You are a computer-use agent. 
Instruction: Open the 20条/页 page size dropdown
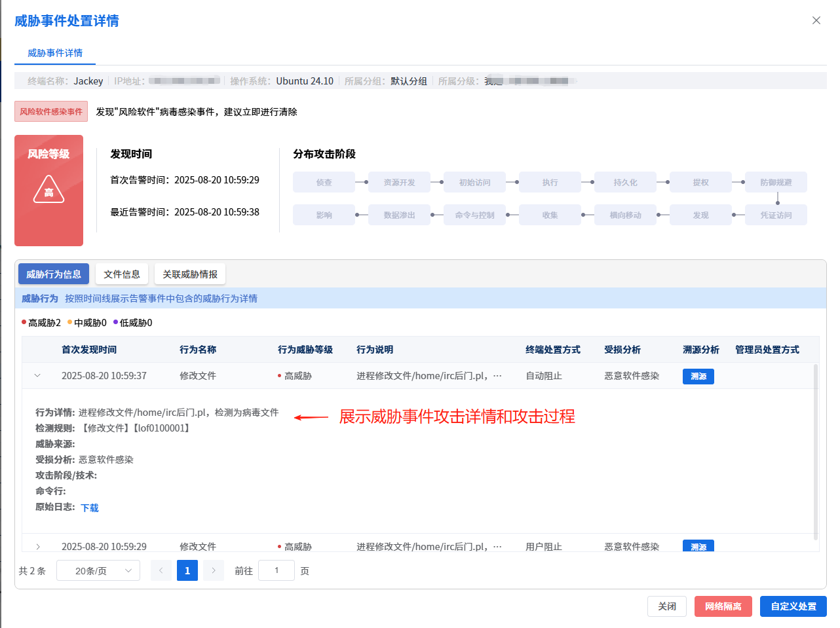98,571
